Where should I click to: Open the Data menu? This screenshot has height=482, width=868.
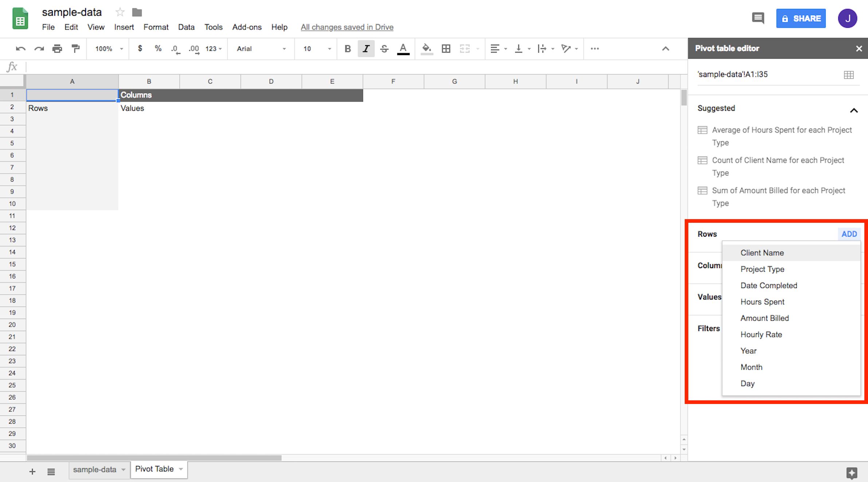pos(186,27)
